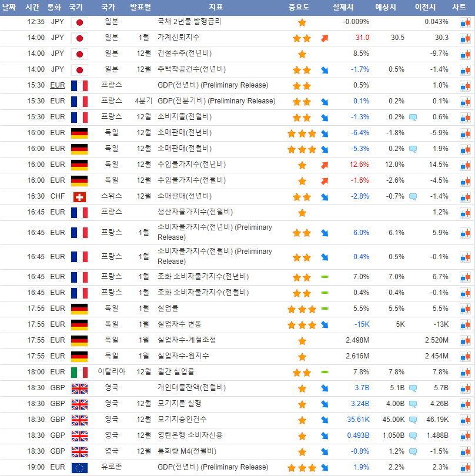Viewport: 475px width, 476px height.
Task: Open chart icon for 독일 실업률 row
Action: (x=465, y=309)
